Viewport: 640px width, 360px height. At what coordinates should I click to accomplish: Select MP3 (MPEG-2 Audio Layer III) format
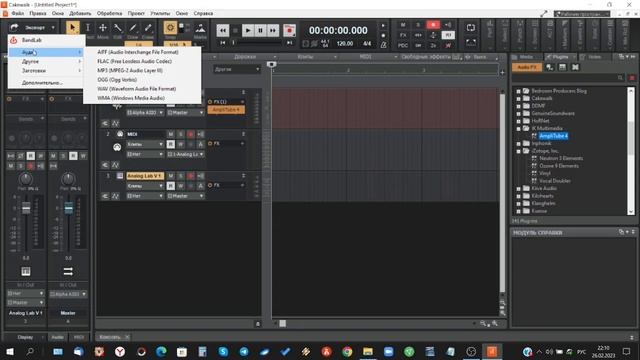coord(130,70)
